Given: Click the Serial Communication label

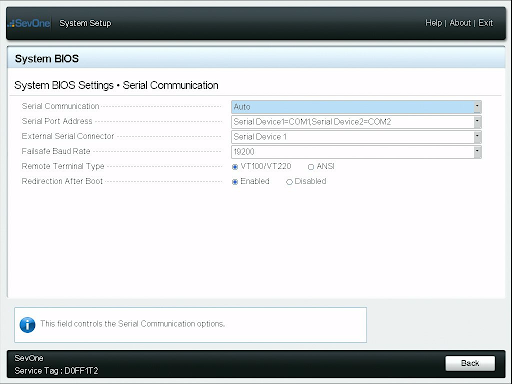Looking at the screenshot, I should pos(60,106).
